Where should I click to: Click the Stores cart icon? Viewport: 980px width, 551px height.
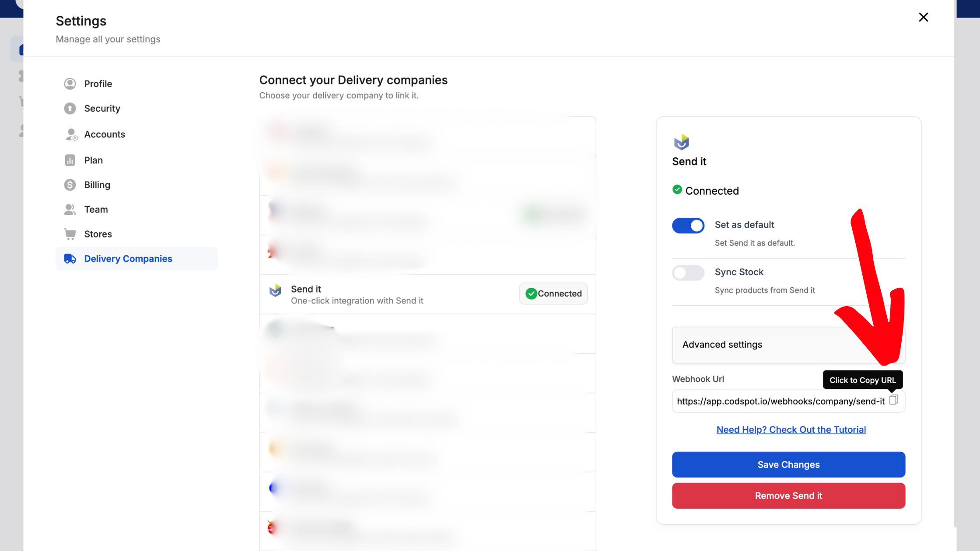coord(70,234)
